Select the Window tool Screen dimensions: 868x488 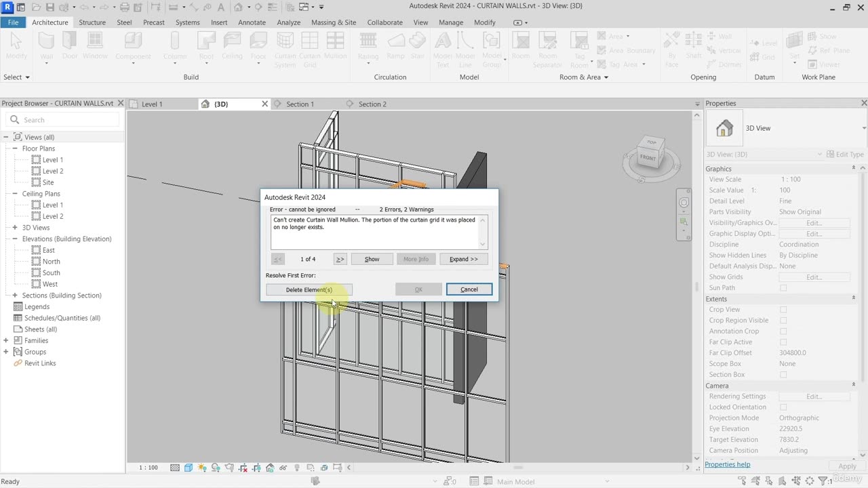coord(95,46)
